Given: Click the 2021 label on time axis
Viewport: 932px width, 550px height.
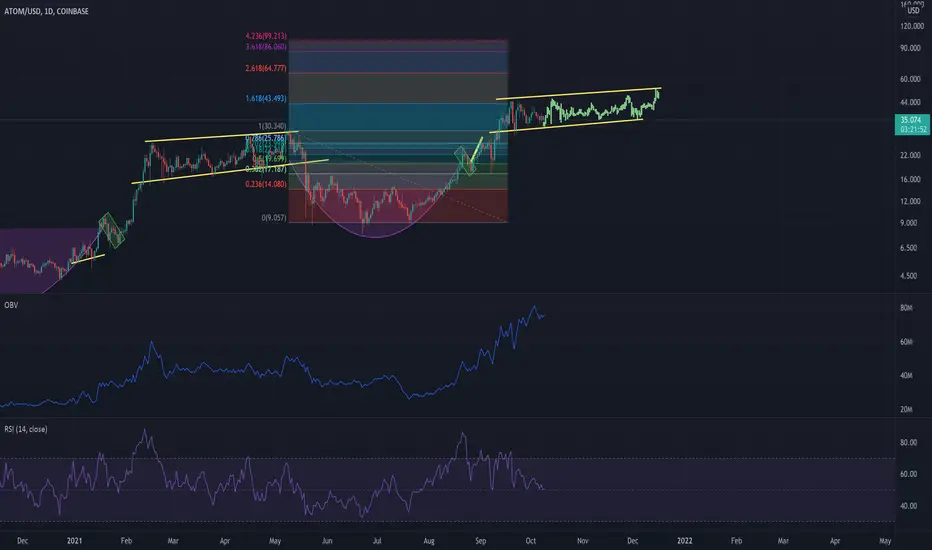Looking at the screenshot, I should (74, 541).
